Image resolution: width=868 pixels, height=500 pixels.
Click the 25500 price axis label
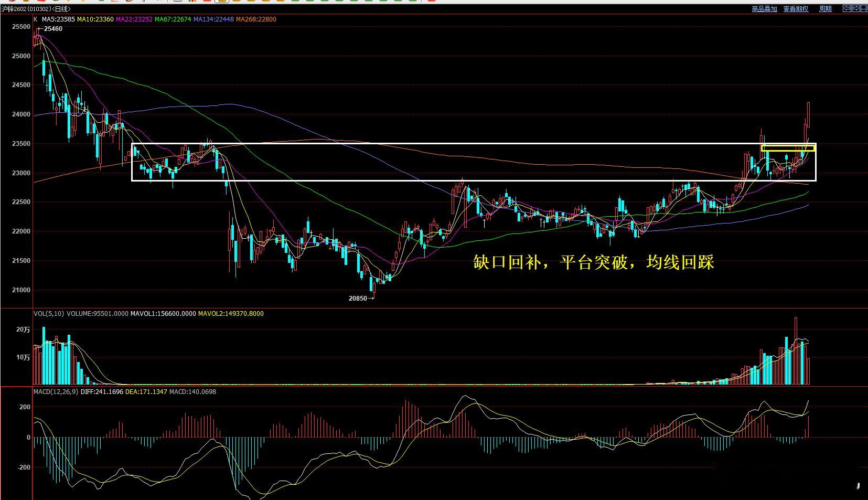tap(22, 26)
